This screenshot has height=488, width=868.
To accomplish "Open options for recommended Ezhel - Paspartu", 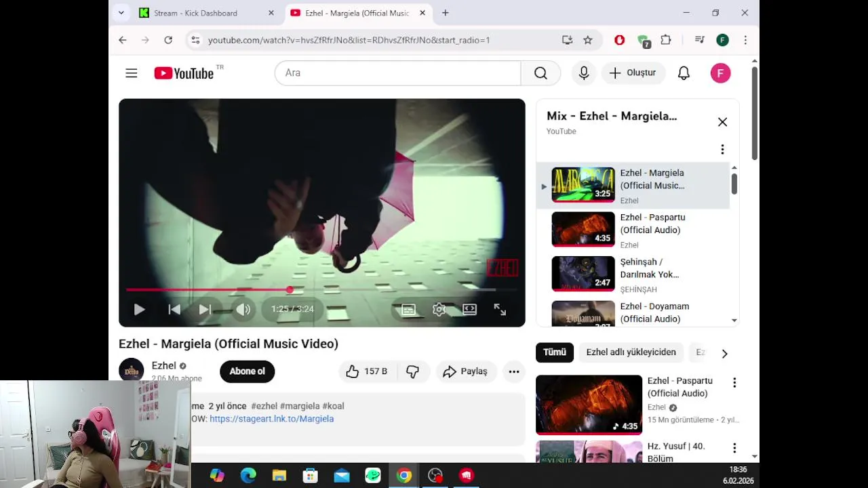I will [x=734, y=383].
